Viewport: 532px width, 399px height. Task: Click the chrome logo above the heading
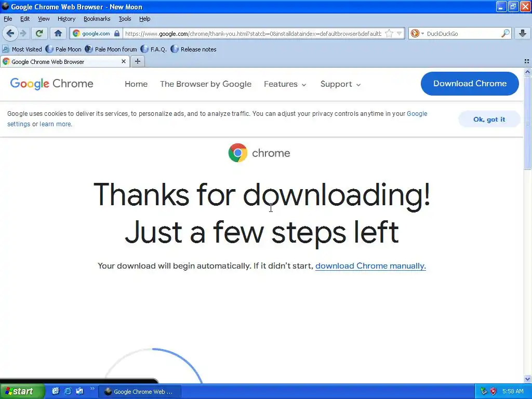tap(259, 153)
